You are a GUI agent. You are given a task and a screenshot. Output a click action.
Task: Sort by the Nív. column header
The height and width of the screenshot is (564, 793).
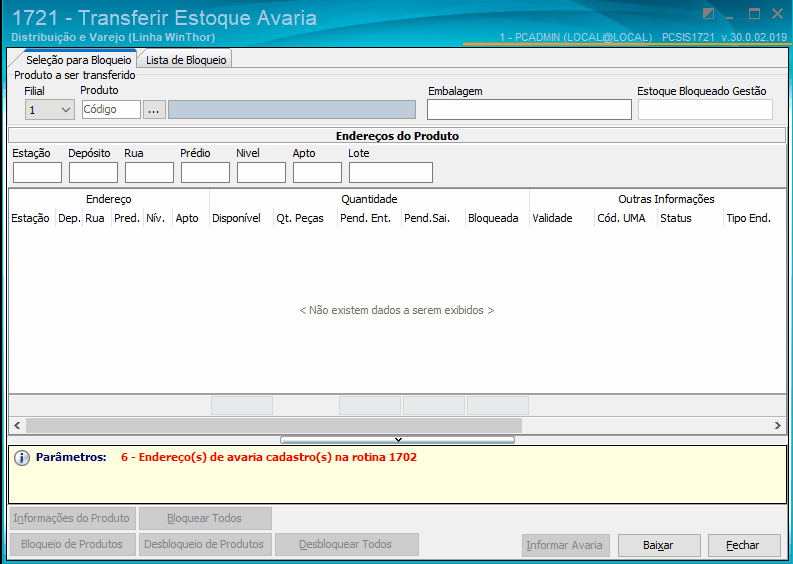pyautogui.click(x=157, y=218)
